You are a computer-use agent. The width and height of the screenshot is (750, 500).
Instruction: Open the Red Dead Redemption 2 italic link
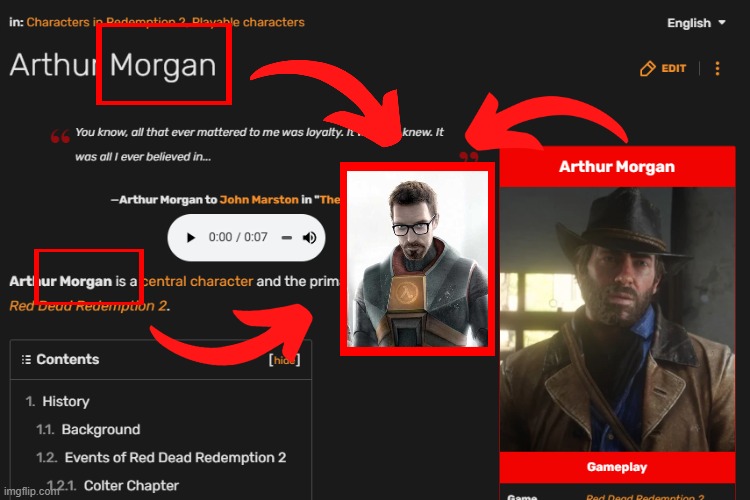coord(88,305)
